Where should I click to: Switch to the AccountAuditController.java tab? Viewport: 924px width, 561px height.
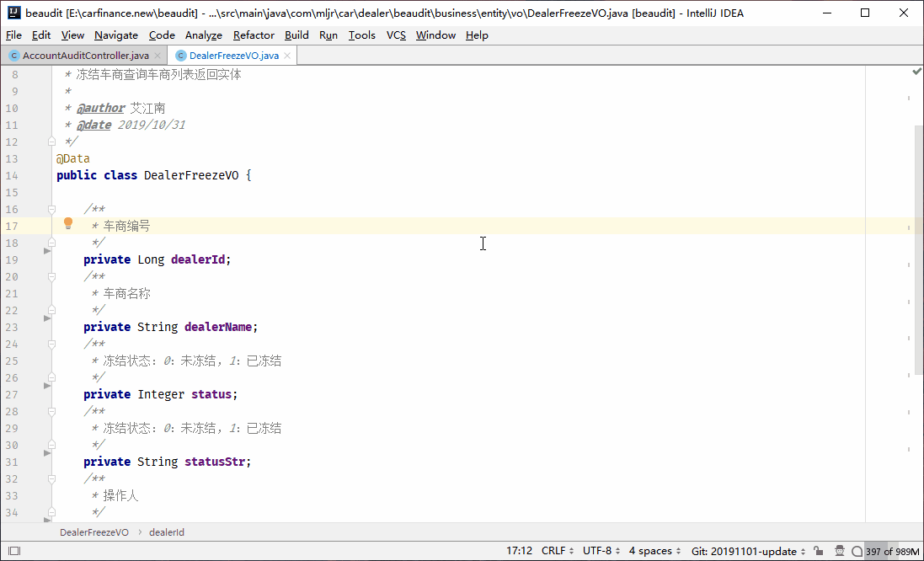click(84, 54)
